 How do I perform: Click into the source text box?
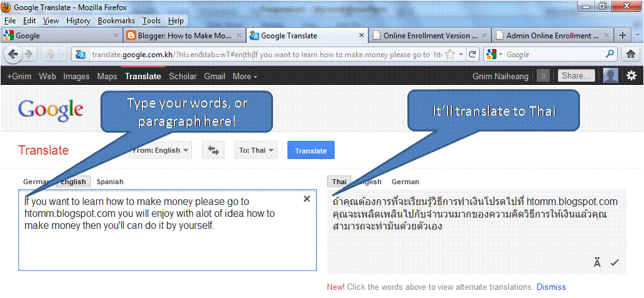(168, 230)
